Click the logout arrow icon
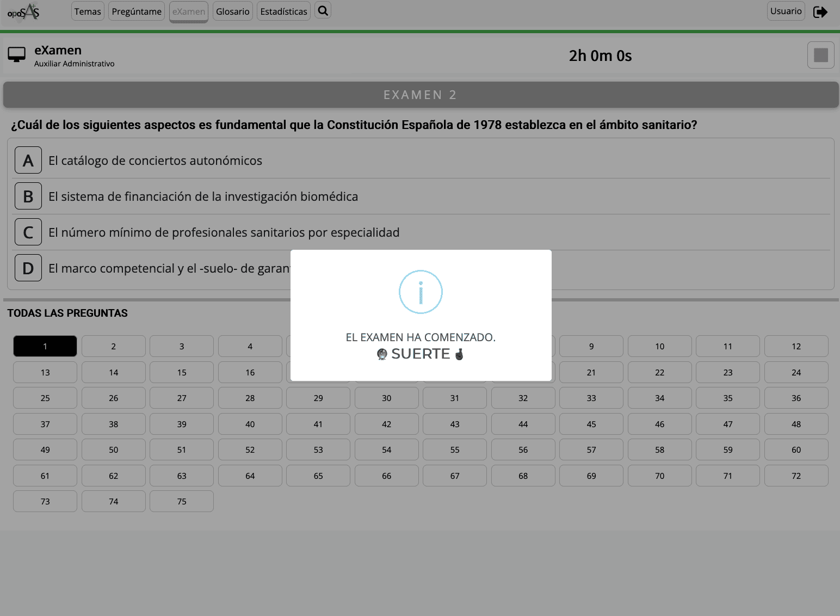Viewport: 840px width, 616px height. click(x=820, y=12)
